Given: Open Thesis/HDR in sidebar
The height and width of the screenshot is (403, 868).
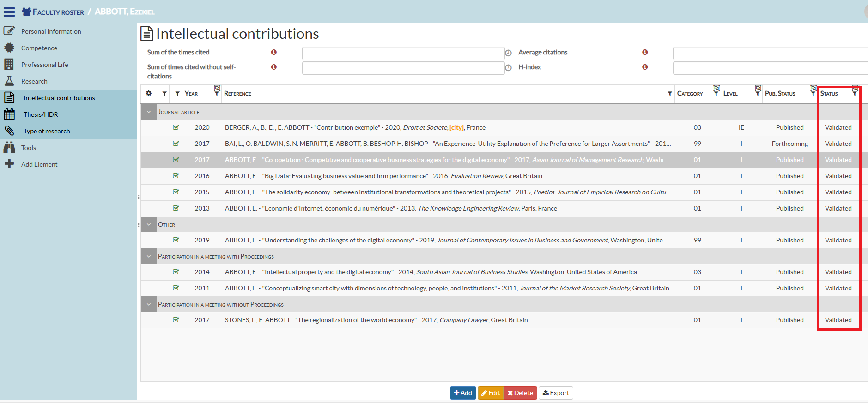Looking at the screenshot, I should pyautogui.click(x=41, y=114).
